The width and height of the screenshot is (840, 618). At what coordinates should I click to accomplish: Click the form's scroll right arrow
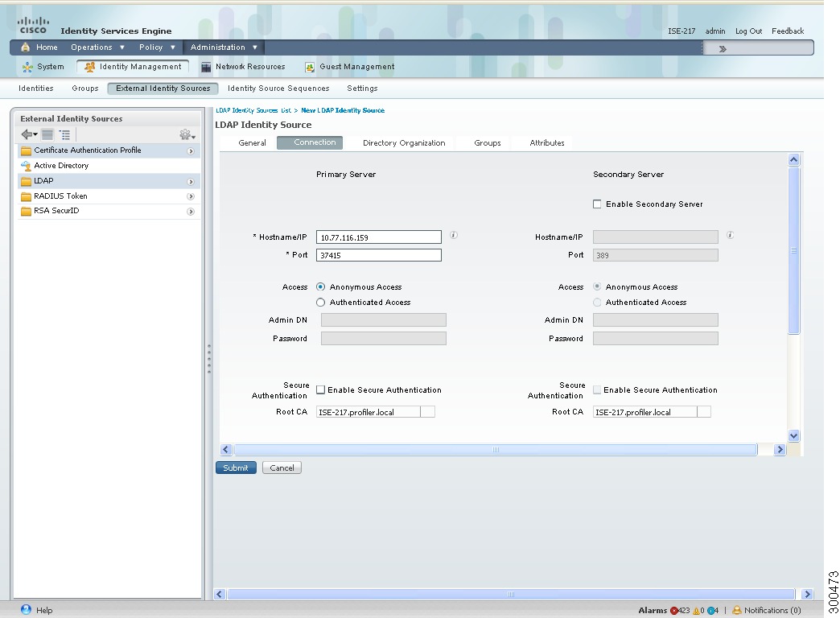point(780,450)
